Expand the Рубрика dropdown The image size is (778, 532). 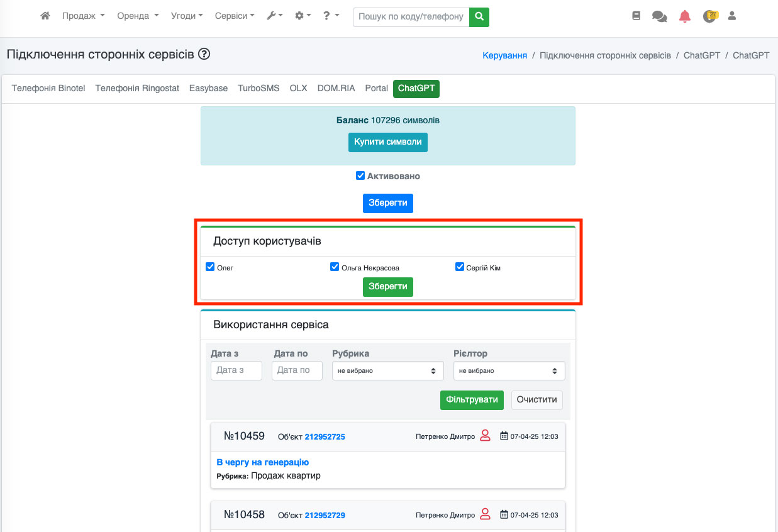387,371
